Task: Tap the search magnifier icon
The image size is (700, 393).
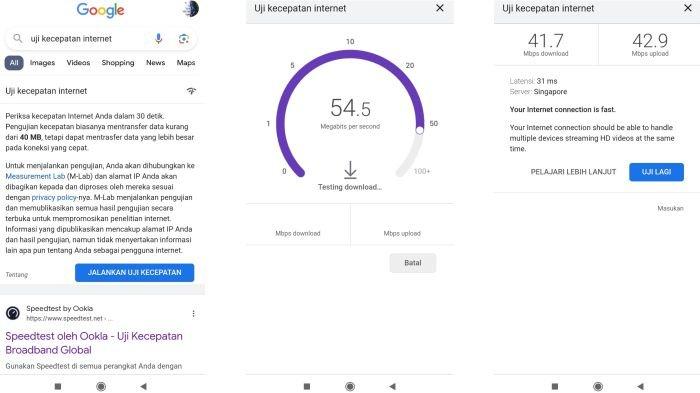Action: click(x=17, y=38)
